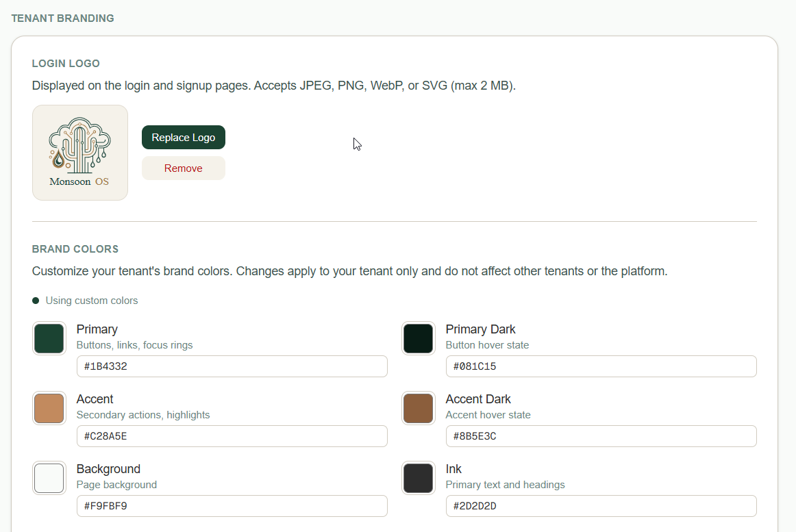Click the Replace Logo button

pyautogui.click(x=183, y=137)
